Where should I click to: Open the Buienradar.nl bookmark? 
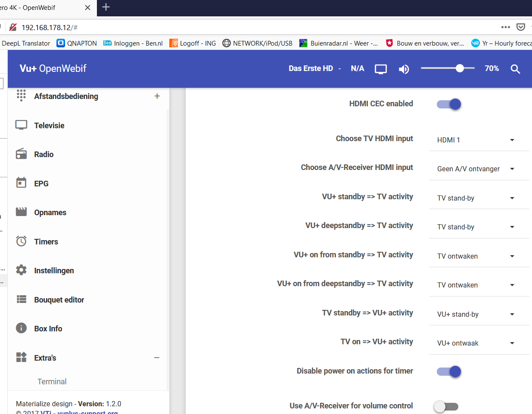click(339, 43)
